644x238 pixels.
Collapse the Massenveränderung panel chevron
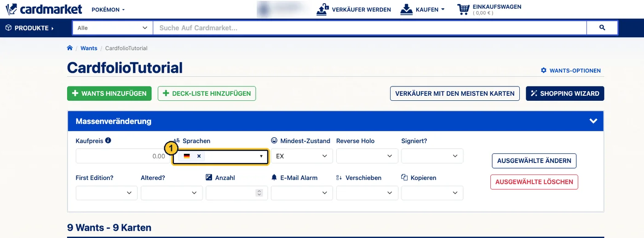pos(593,121)
